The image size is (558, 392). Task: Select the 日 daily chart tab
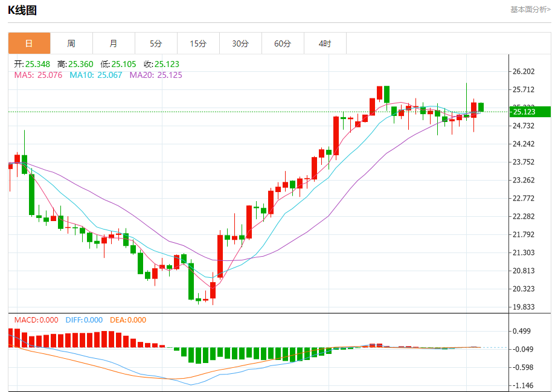tap(29, 43)
